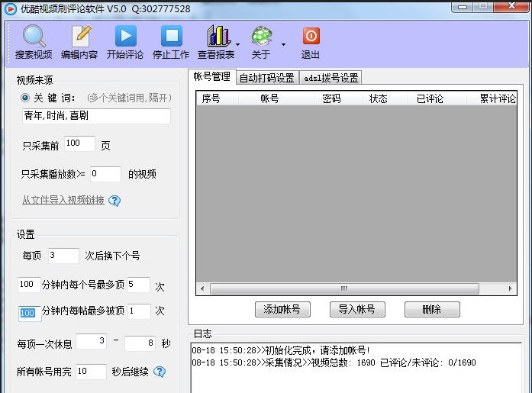Click the 状态 column header
The width and height of the screenshot is (532, 393).
pos(385,98)
